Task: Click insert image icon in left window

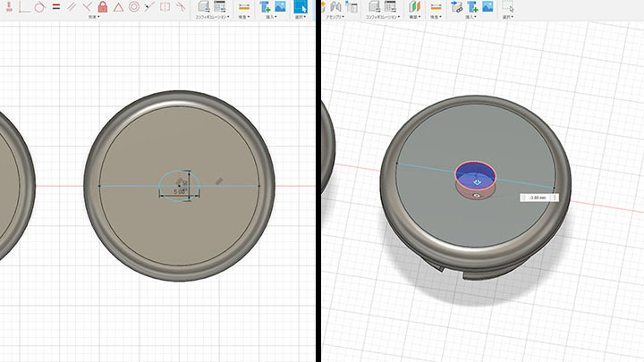Action: tap(280, 6)
